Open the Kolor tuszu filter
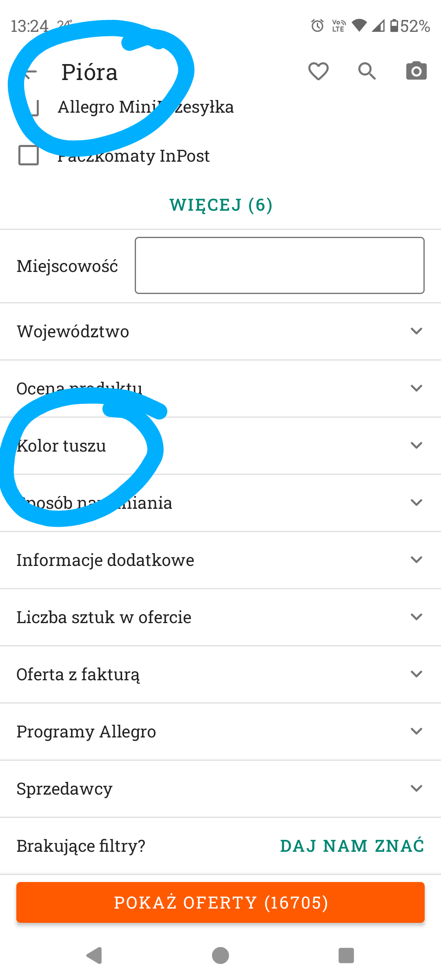This screenshot has height=980, width=441. tap(220, 445)
